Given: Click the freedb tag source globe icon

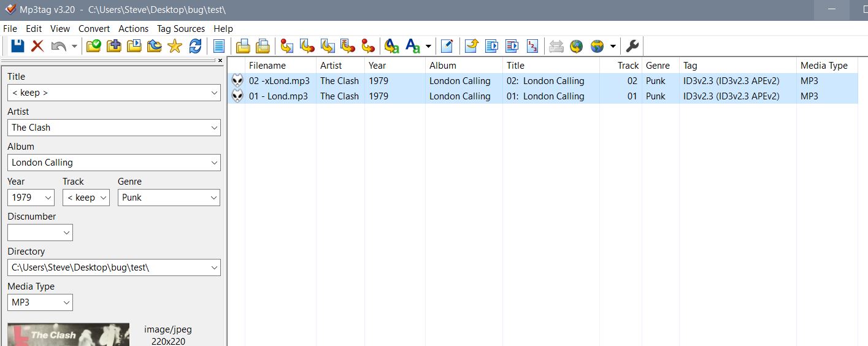Looking at the screenshot, I should coord(575,46).
